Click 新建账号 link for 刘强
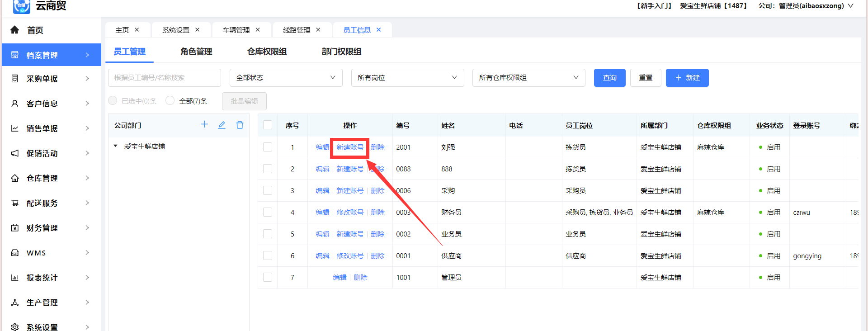Screen dimensions: 868x331 [x=349, y=147]
